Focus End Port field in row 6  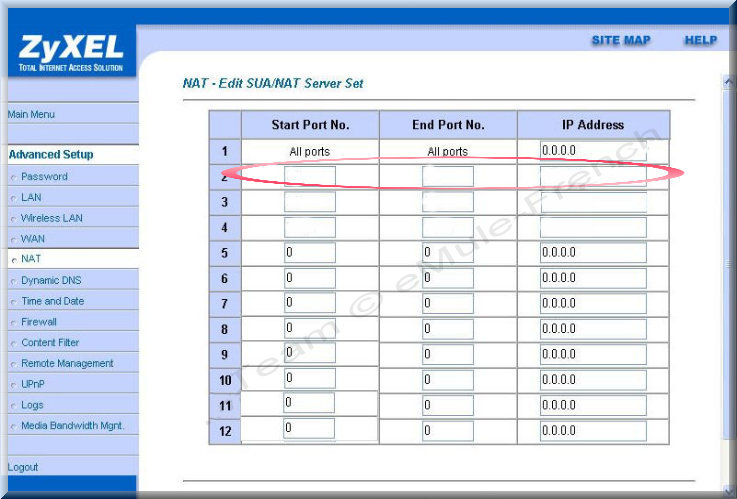pos(447,278)
